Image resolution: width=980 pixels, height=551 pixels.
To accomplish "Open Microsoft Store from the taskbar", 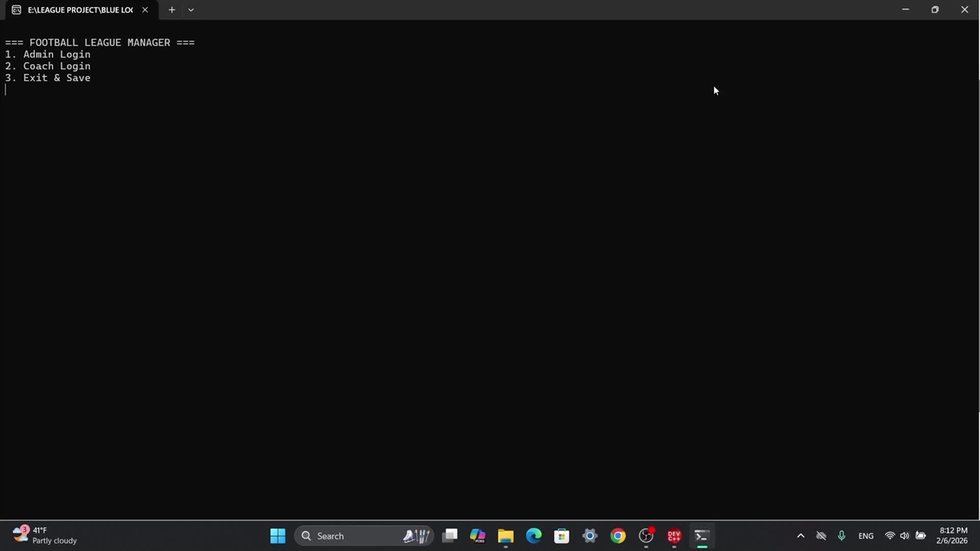I will coord(562,536).
